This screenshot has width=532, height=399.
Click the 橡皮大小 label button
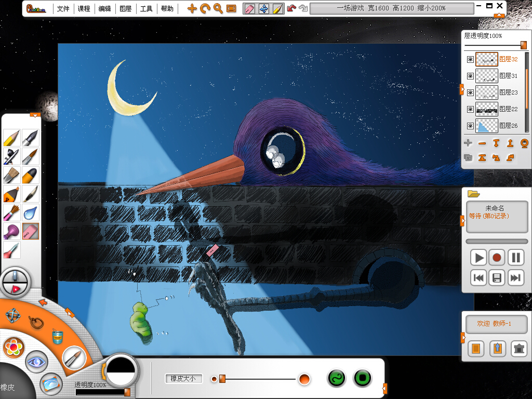click(183, 379)
